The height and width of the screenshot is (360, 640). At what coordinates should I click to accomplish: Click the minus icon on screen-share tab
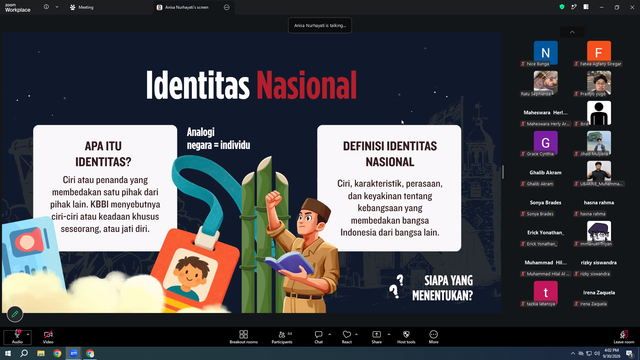pyautogui.click(x=227, y=7)
